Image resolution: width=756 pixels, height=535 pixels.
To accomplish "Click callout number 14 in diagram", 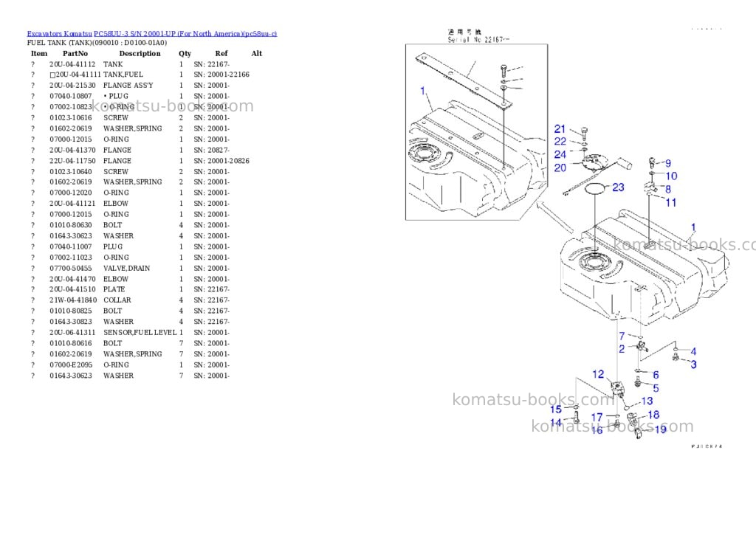I will (556, 423).
